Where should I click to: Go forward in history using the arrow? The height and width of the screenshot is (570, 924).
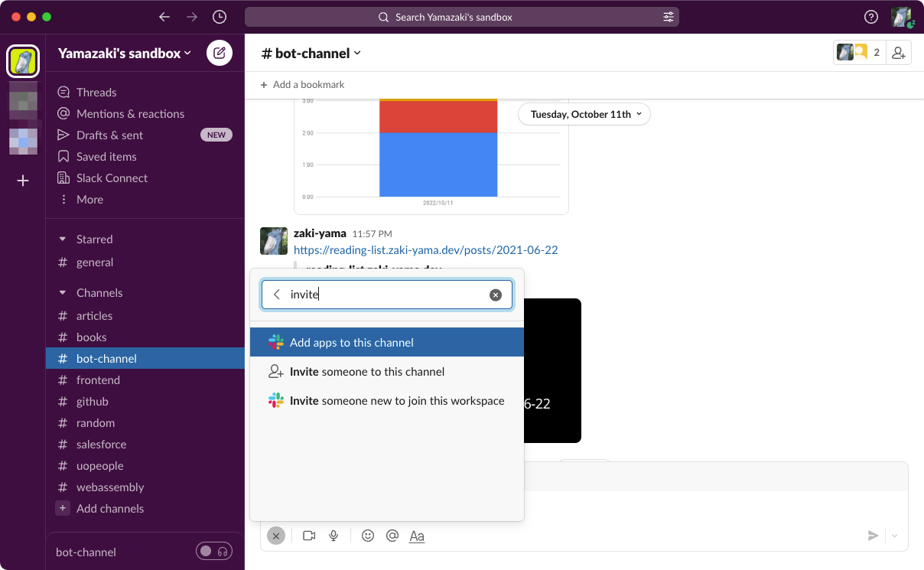(x=192, y=17)
